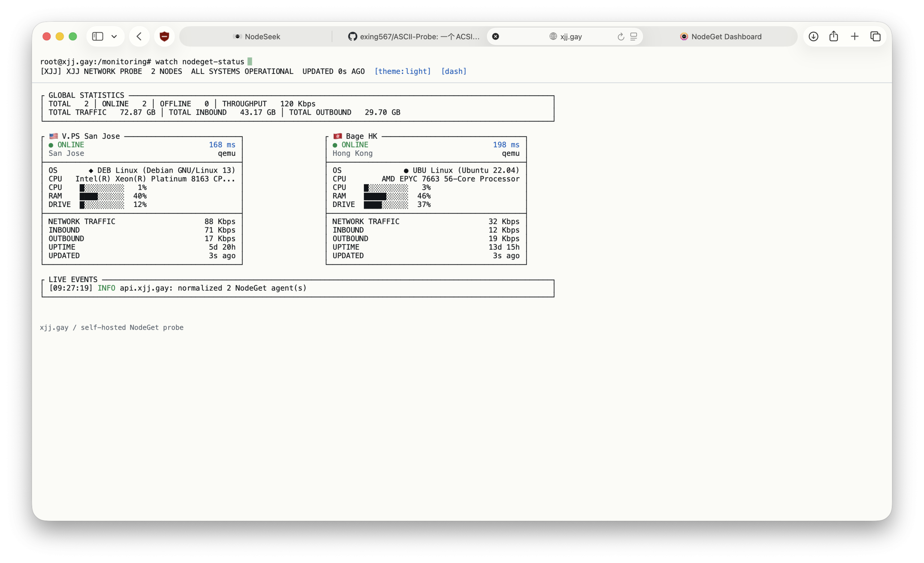The image size is (924, 563).
Task: Toggle the Safari sidebar icon
Action: point(97,36)
